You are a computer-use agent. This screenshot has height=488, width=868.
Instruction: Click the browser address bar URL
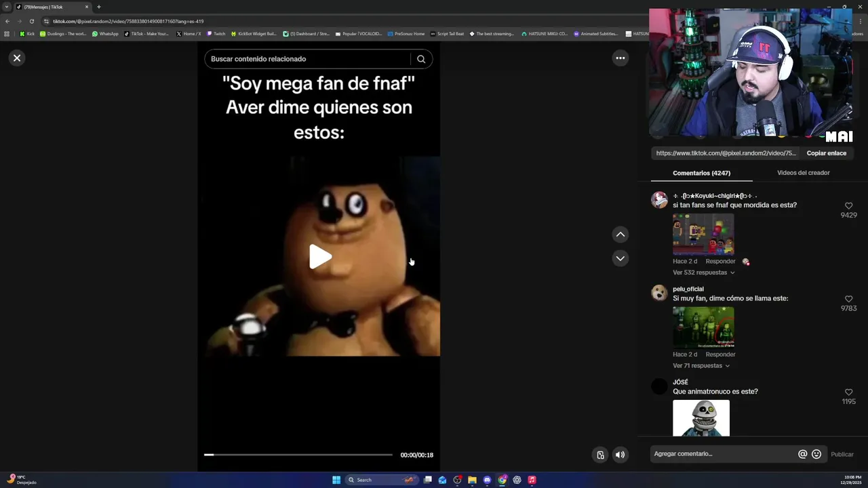pos(128,21)
